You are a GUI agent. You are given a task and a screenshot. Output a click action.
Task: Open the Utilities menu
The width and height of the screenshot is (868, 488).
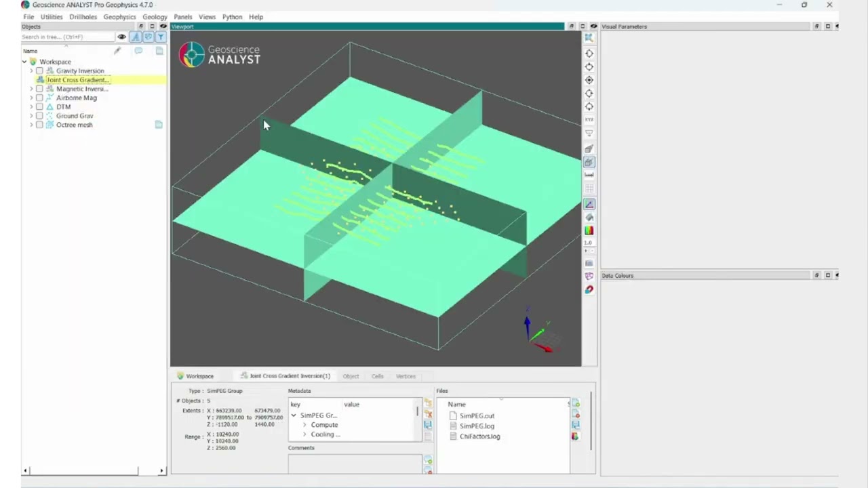(x=52, y=17)
